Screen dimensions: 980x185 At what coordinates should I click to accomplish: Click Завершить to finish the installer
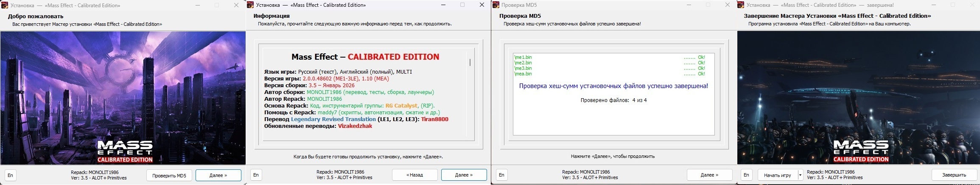954,175
